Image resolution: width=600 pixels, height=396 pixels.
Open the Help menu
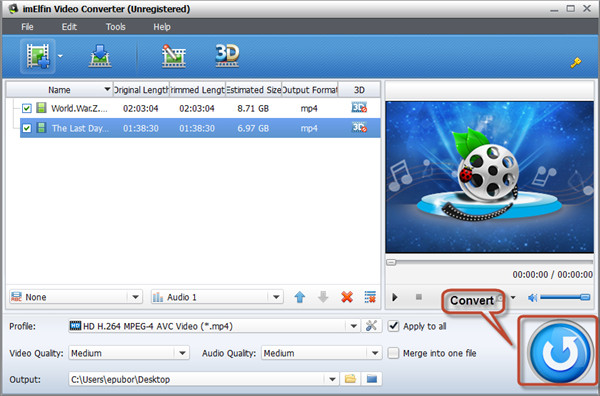162,27
